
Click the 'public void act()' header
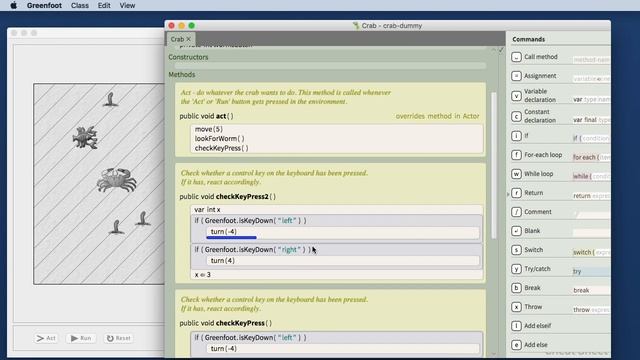[206, 116]
